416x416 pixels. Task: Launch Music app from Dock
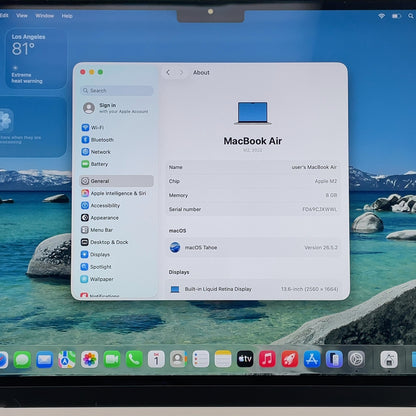(x=267, y=359)
